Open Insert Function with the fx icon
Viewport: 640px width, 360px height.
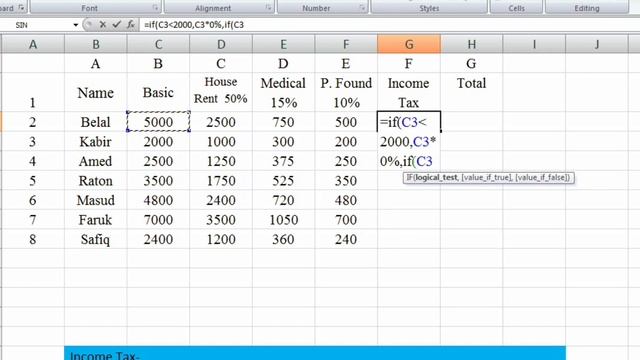tap(131, 25)
